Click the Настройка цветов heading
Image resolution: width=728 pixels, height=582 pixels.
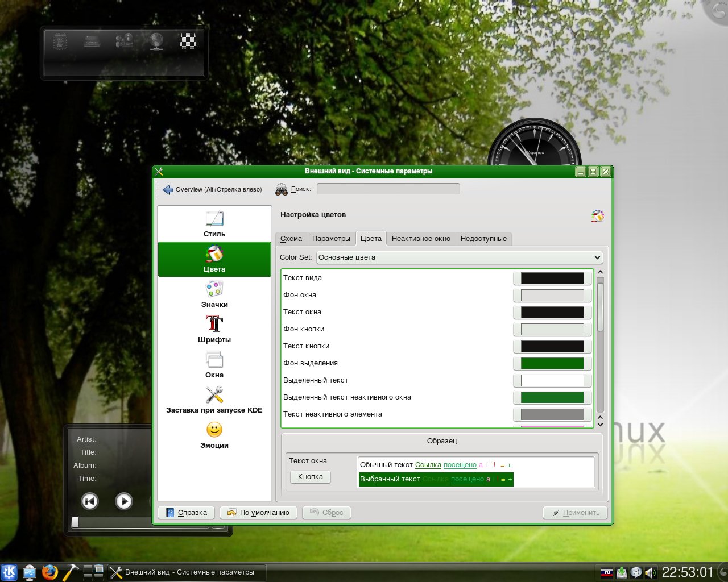click(x=313, y=215)
